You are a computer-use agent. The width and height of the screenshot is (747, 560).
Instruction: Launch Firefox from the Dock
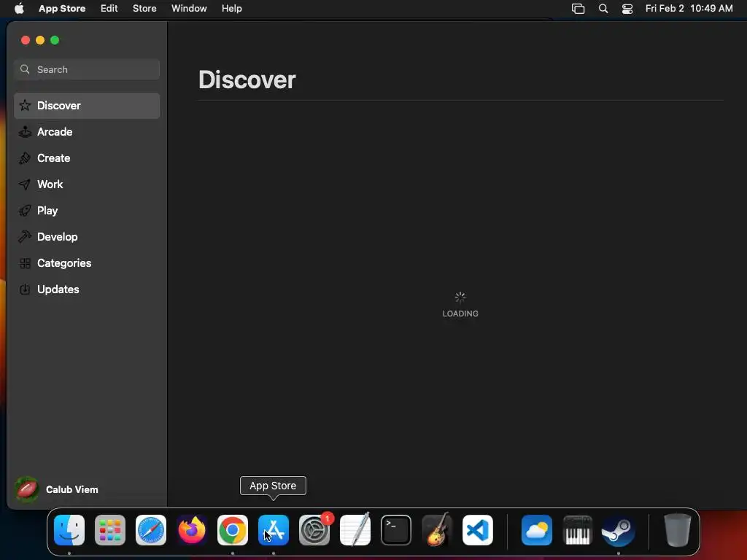point(192,530)
